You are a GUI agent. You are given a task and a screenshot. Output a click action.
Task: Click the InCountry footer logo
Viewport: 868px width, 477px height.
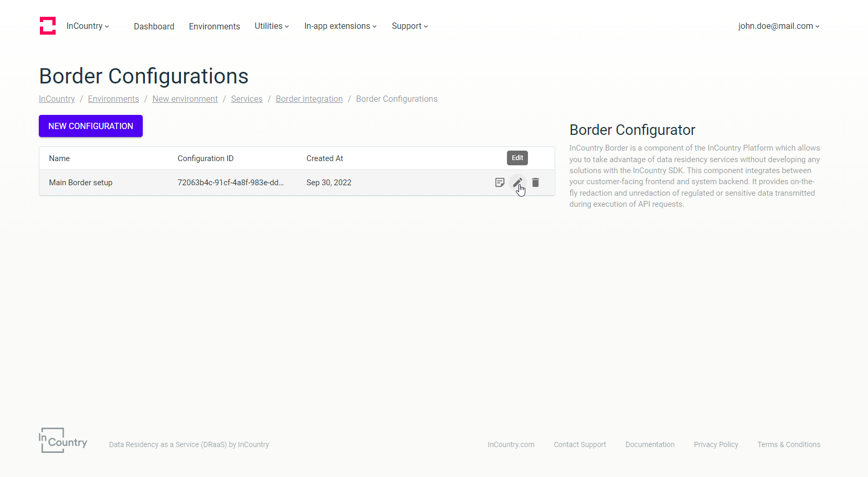pyautogui.click(x=63, y=440)
